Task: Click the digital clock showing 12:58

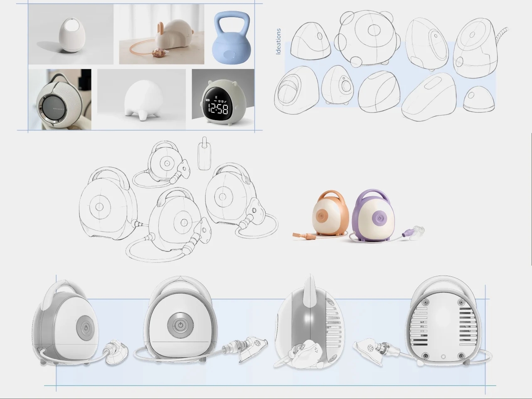Action: [x=223, y=99]
